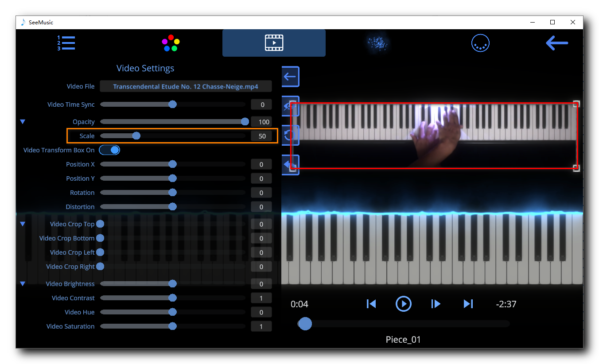The width and height of the screenshot is (599, 364).
Task: Select the Video settings tab
Action: [274, 43]
